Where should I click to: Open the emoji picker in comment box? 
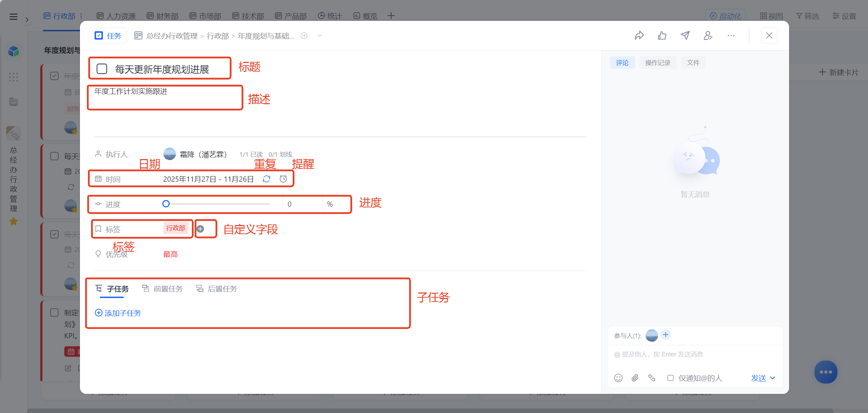[x=618, y=378]
